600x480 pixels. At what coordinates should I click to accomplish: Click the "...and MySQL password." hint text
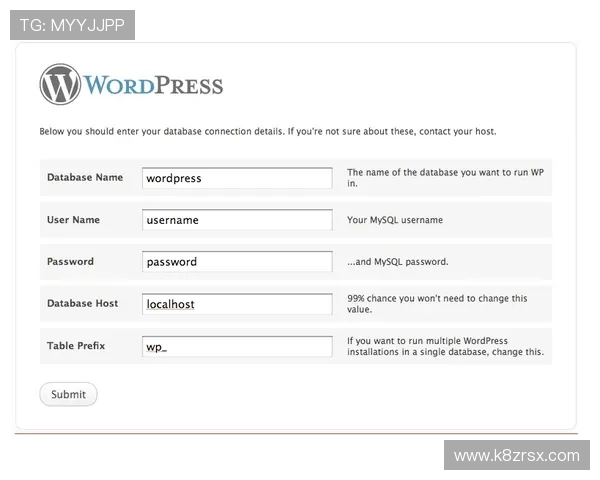(x=398, y=261)
